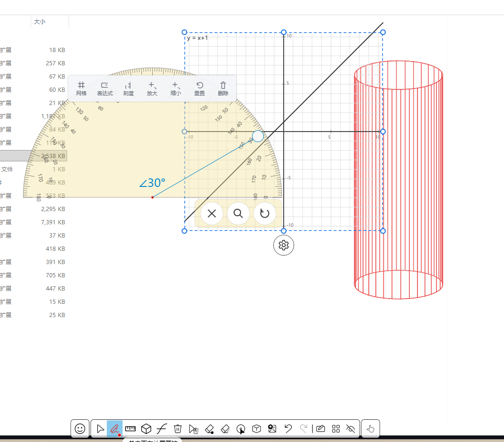Image resolution: width=504 pixels, height=442 pixels.
Task: Click the top-left graph selection handle
Action: pos(184,32)
